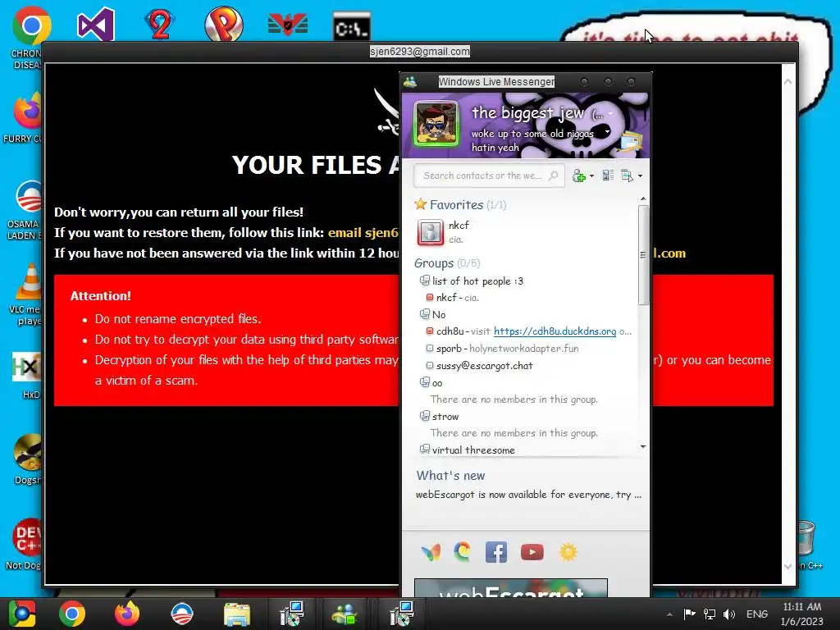Click 'the biggest jew' display name
The image size is (840, 630).
[527, 113]
